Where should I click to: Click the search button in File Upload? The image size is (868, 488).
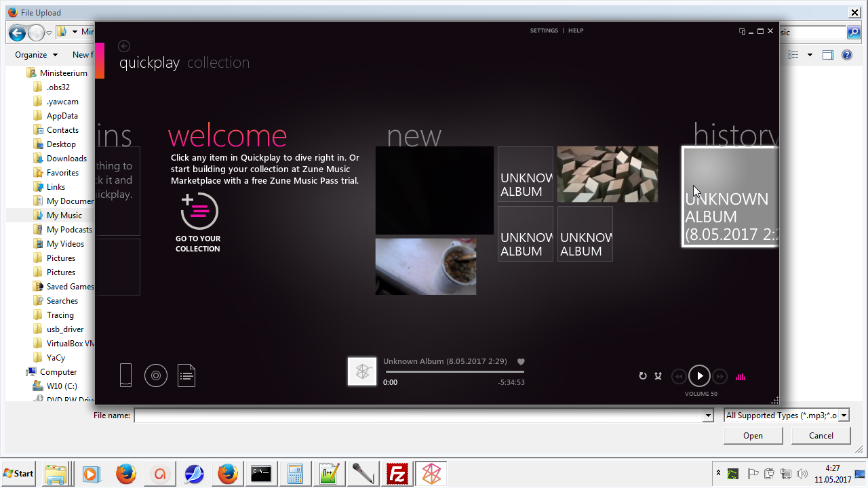(x=854, y=33)
